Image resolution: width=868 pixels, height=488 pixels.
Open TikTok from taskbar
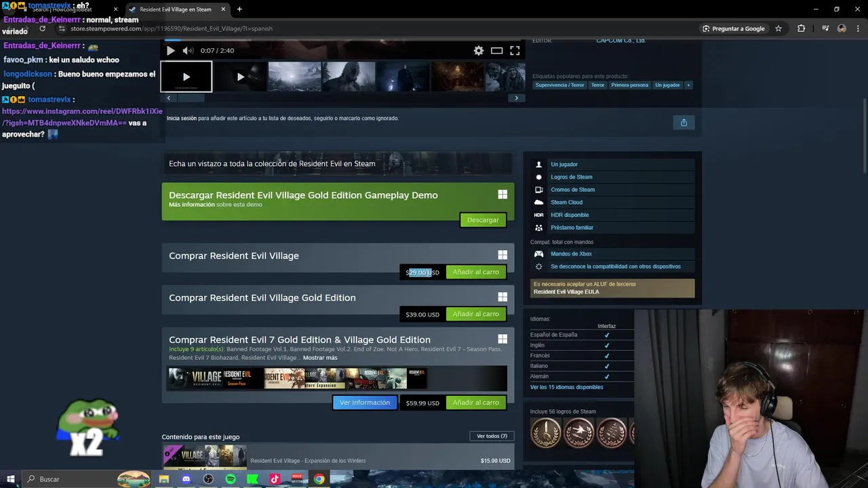pos(275,479)
